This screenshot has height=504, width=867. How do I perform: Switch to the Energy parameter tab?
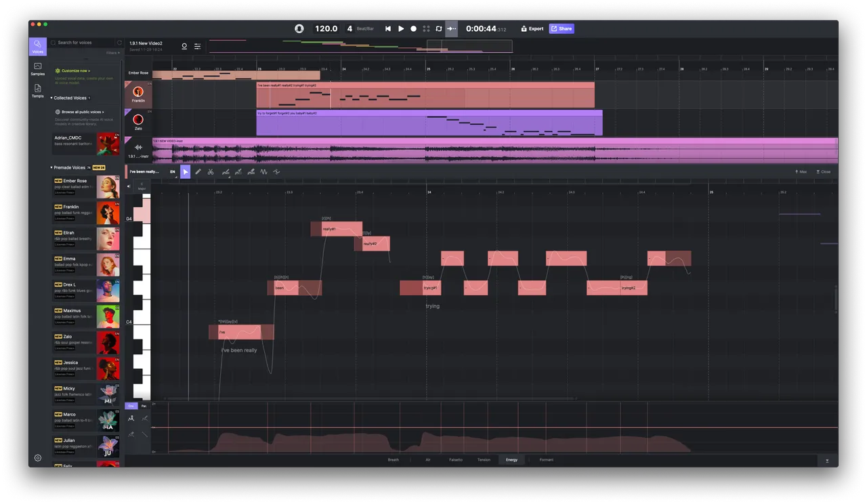click(x=511, y=460)
